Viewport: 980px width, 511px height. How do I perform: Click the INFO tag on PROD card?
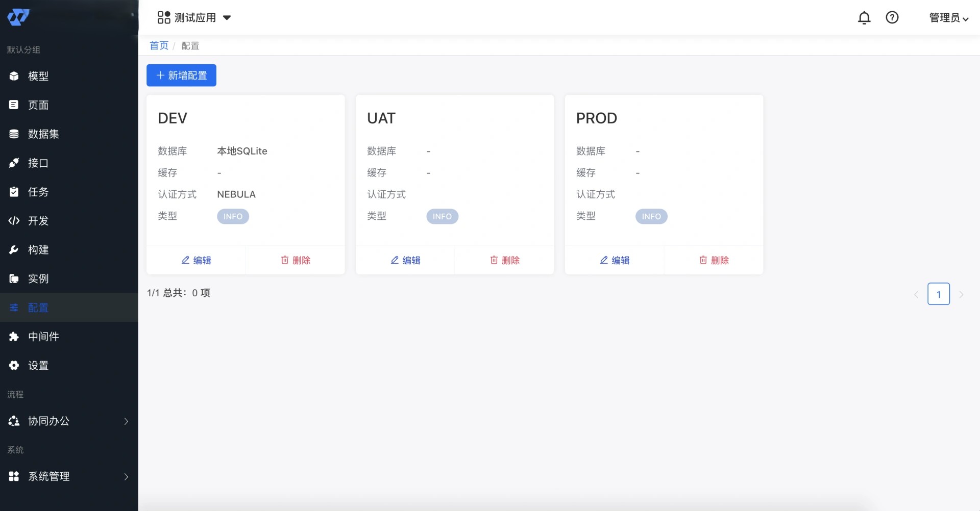[651, 217]
